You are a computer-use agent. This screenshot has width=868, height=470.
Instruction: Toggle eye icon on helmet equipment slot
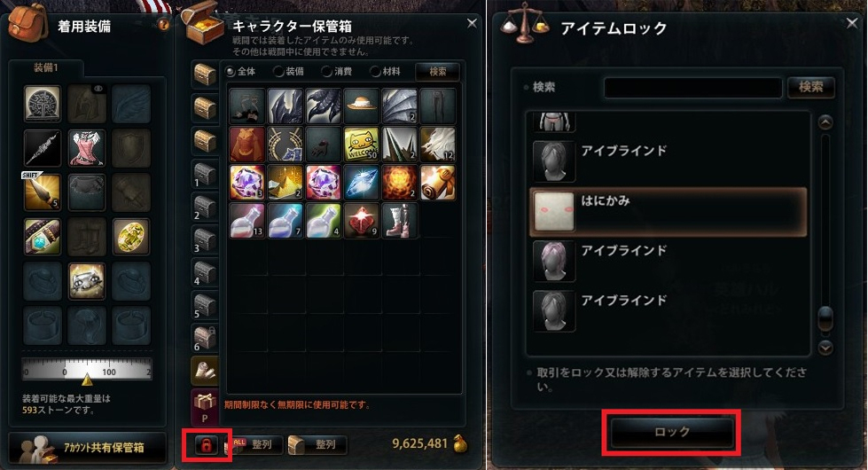pyautogui.click(x=98, y=89)
